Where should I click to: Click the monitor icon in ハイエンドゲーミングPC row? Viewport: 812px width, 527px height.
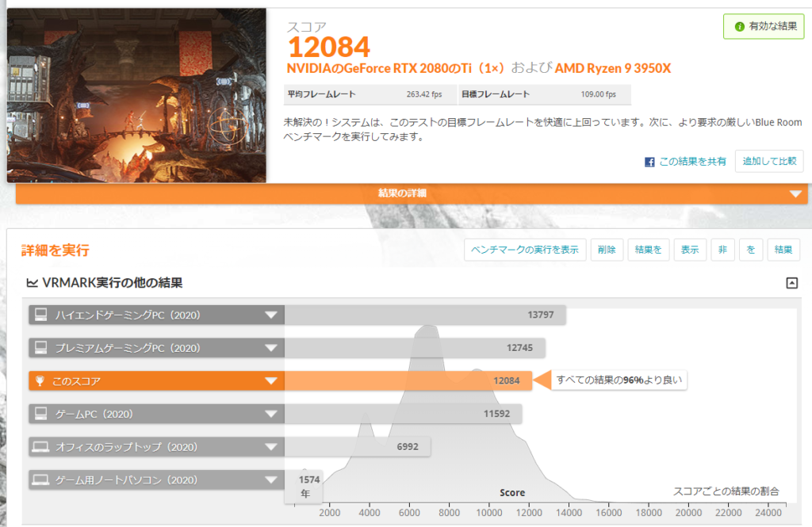coord(41,315)
